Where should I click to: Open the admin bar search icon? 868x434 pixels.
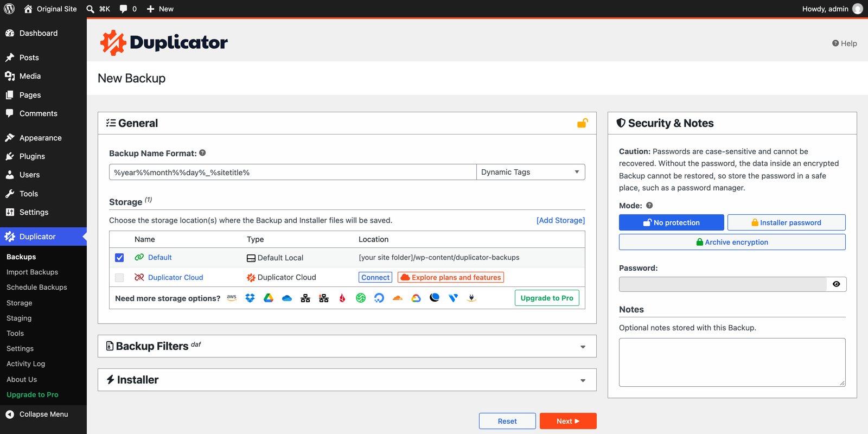[x=91, y=9]
